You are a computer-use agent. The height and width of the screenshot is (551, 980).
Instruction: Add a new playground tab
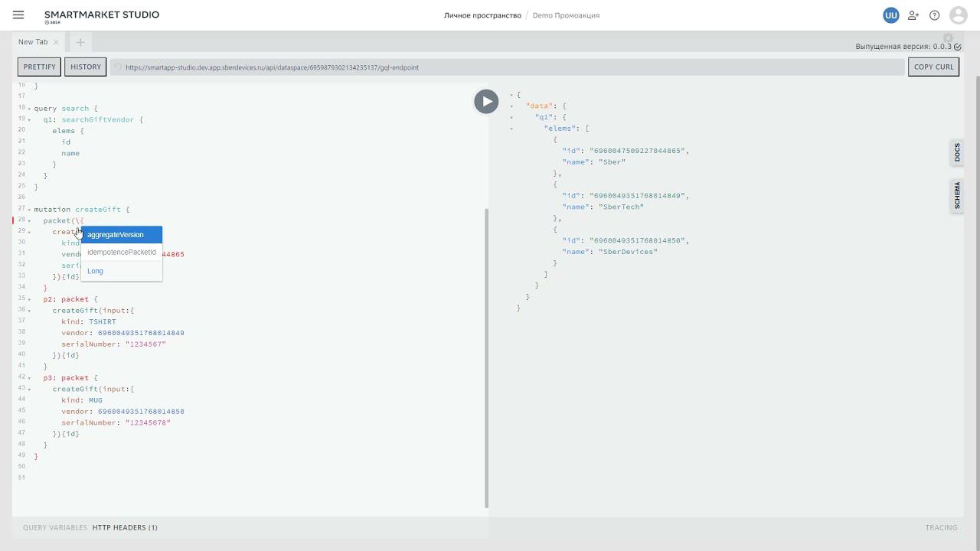80,42
